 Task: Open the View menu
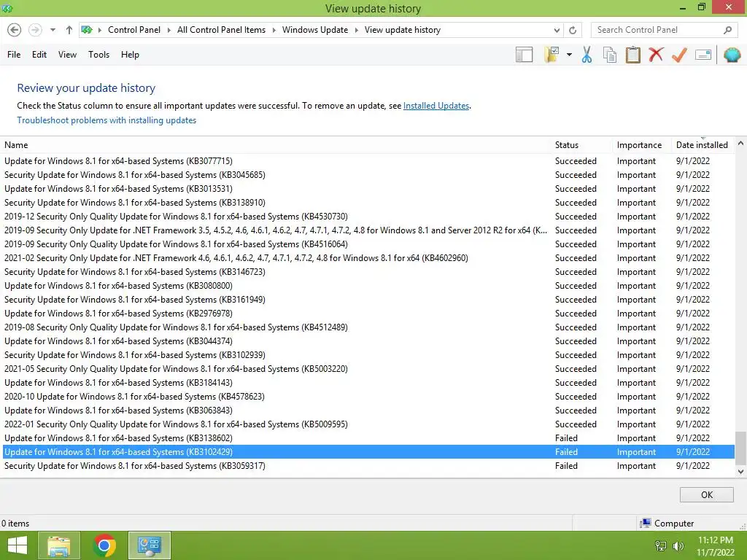click(x=67, y=55)
